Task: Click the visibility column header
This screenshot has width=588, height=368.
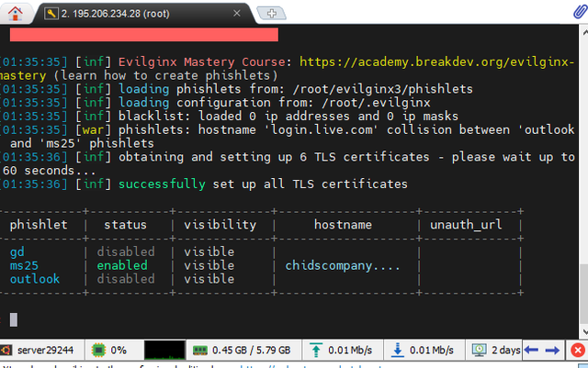Action: pos(220,225)
